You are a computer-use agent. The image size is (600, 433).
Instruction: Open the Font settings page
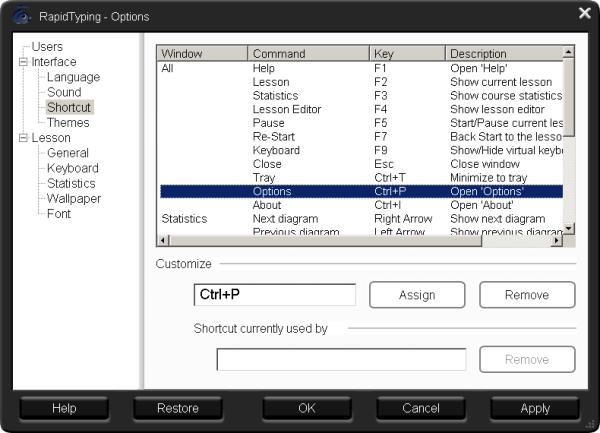click(x=59, y=213)
